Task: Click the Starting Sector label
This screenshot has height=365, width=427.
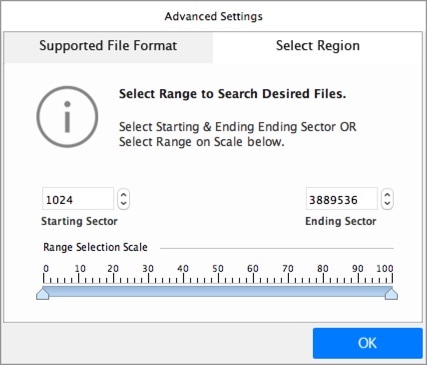Action: [x=79, y=221]
